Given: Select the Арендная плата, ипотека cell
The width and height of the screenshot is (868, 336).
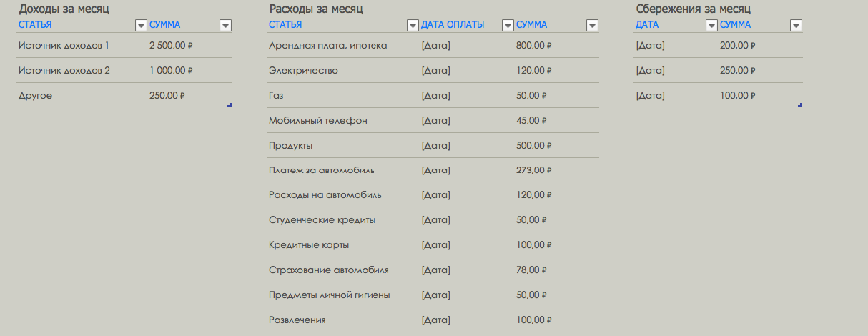Looking at the screenshot, I should 327,46.
